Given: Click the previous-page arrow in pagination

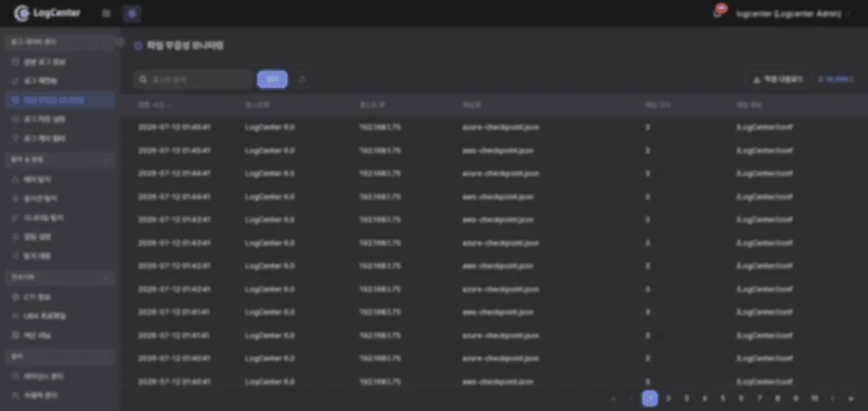Looking at the screenshot, I should point(632,398).
